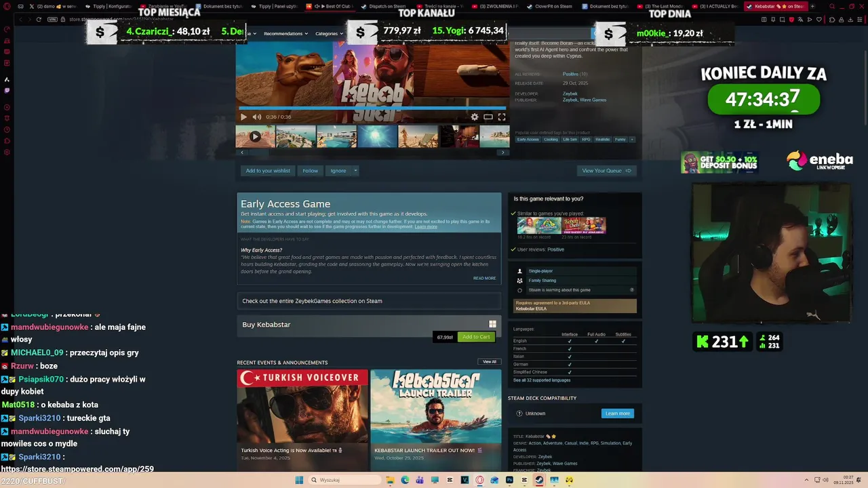Click the Life Sim tag
The image size is (868, 488).
coord(570,140)
